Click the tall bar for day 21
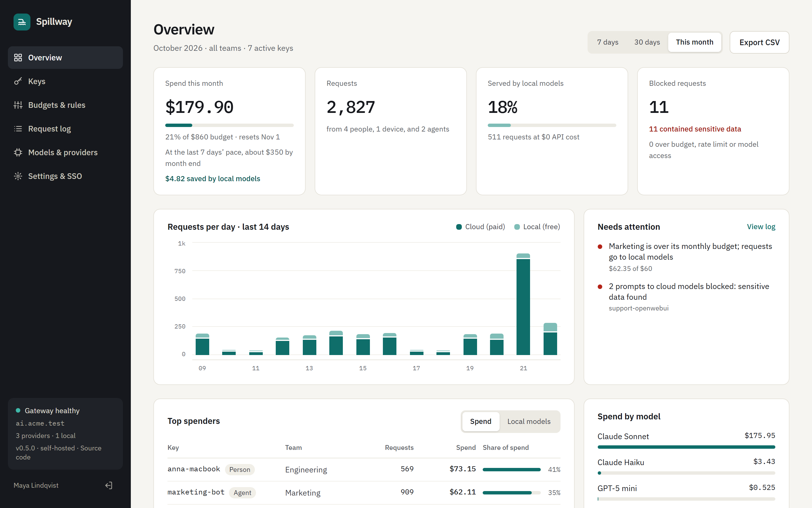The image size is (812, 508). (523, 304)
